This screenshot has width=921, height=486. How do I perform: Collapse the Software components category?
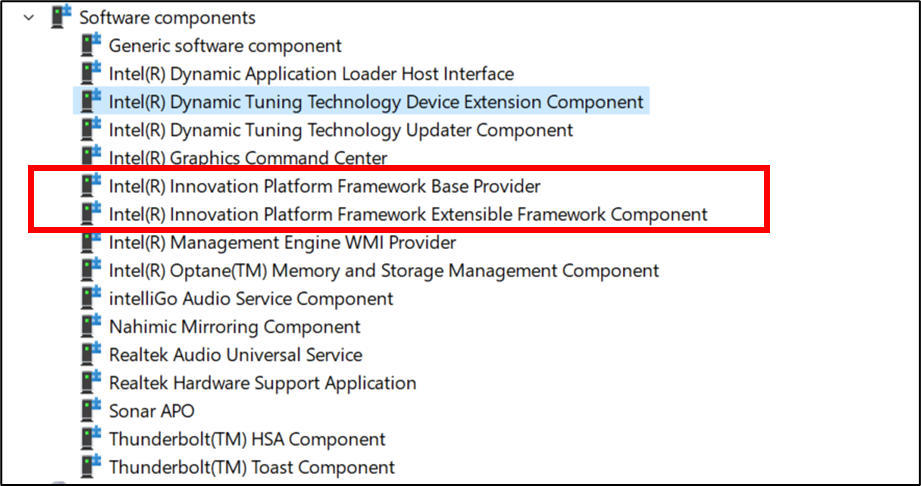pos(27,17)
